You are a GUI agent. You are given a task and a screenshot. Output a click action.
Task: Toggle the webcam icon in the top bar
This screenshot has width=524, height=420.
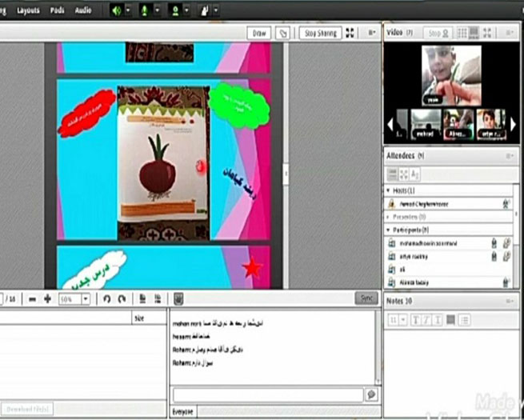point(175,10)
